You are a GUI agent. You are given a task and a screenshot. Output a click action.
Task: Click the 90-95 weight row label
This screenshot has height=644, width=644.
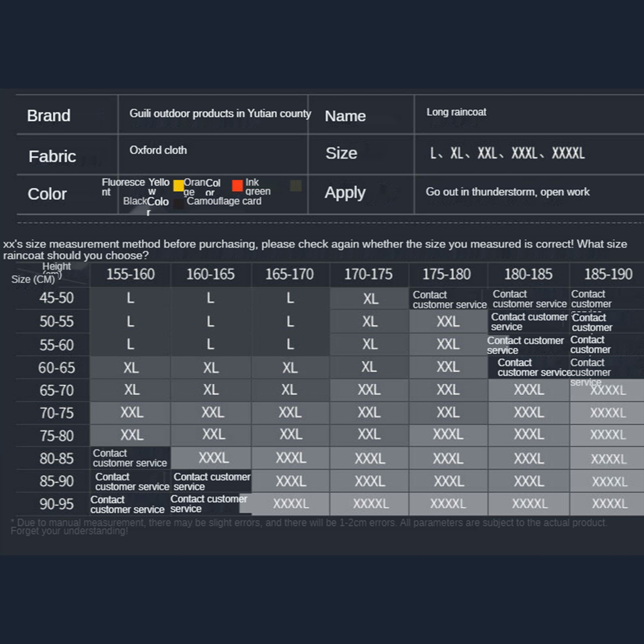[56, 504]
